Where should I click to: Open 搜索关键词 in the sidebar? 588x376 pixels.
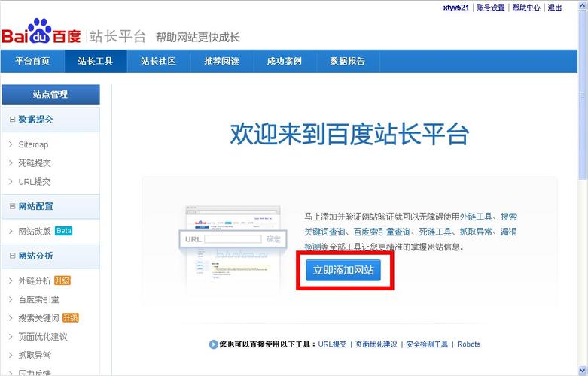[x=38, y=318]
